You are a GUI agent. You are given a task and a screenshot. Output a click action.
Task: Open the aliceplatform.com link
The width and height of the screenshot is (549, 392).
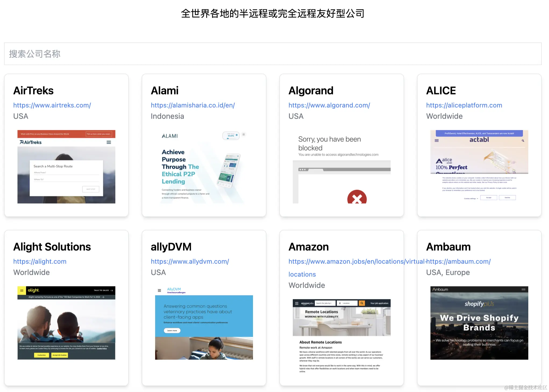[x=464, y=105]
